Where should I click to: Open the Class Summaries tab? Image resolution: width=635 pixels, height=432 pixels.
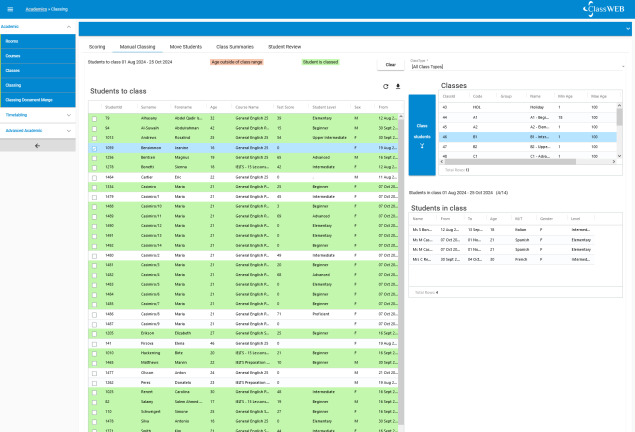click(x=235, y=46)
